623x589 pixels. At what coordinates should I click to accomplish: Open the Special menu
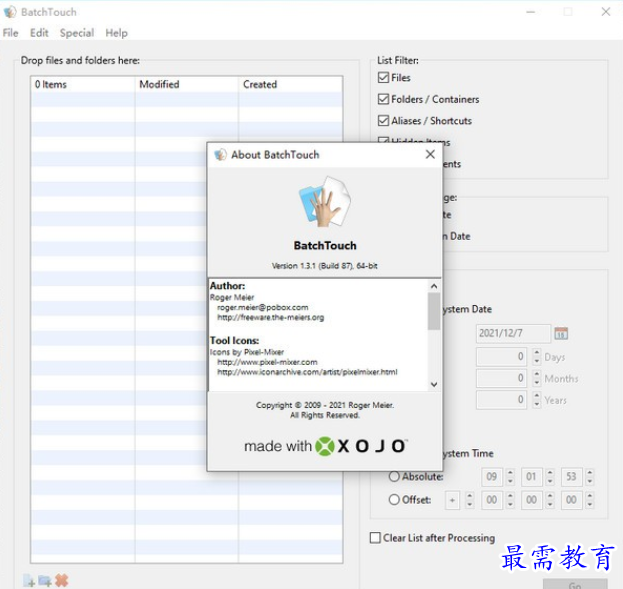point(77,33)
